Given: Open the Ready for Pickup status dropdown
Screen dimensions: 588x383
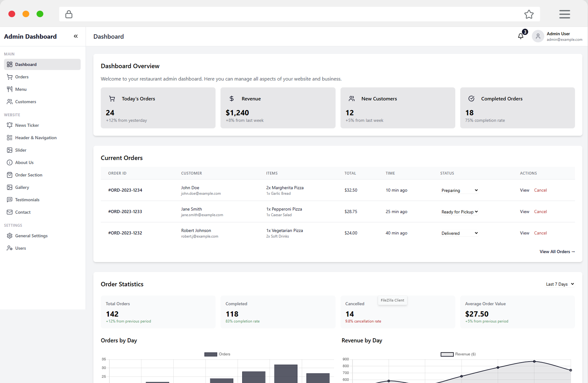Looking at the screenshot, I should coord(459,212).
